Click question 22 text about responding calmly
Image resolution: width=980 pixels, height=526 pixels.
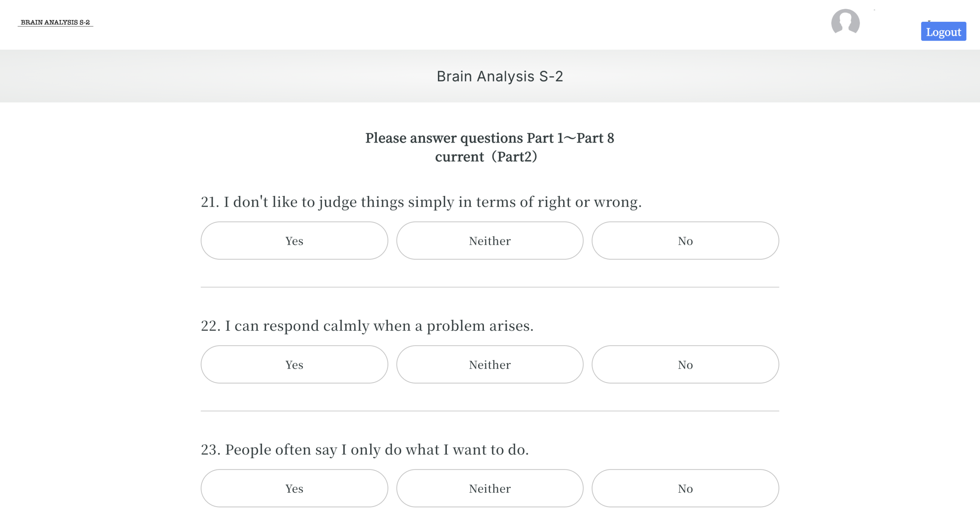point(367,325)
